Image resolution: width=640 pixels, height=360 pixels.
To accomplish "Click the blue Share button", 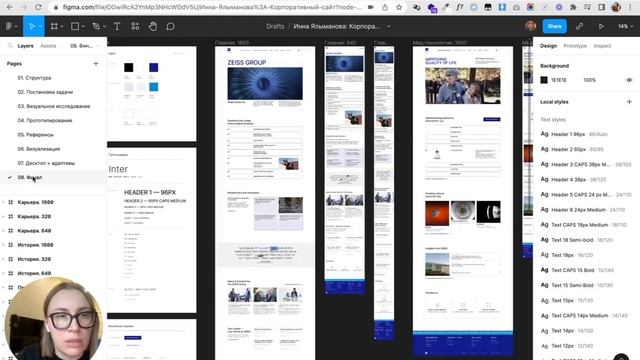I will [554, 26].
